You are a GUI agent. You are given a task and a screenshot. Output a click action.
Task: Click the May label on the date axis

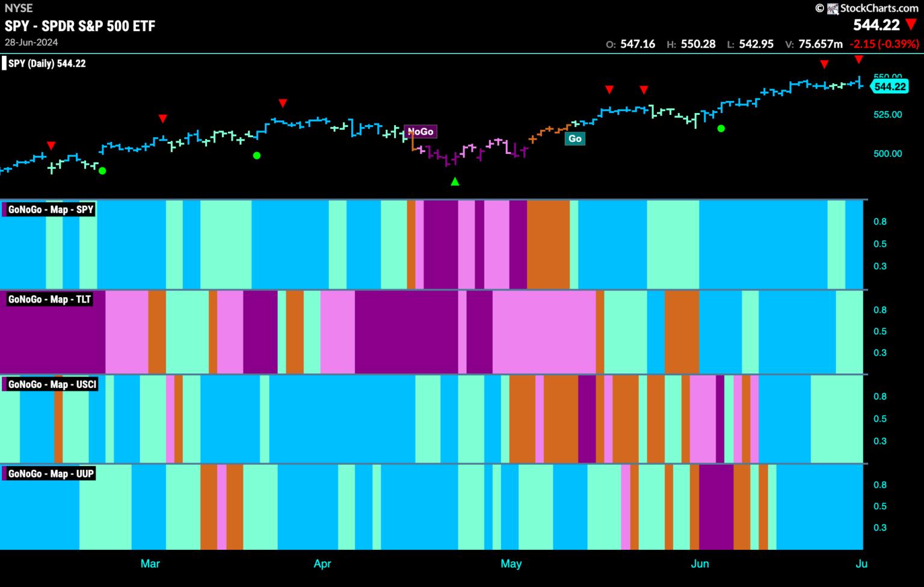point(511,564)
